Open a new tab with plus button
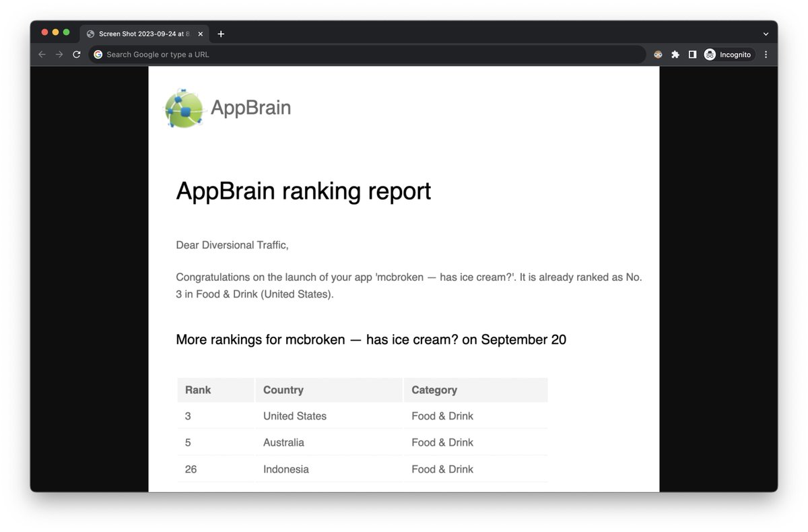 click(221, 34)
